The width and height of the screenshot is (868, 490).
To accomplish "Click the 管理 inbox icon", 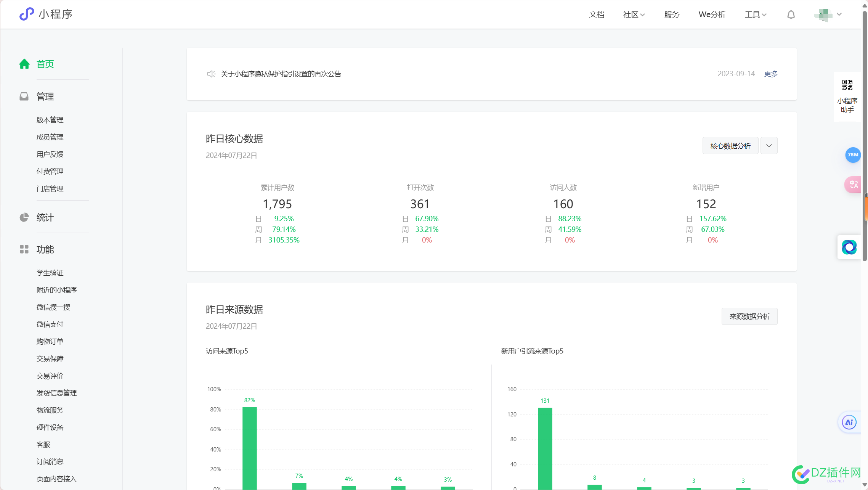I will (x=24, y=96).
